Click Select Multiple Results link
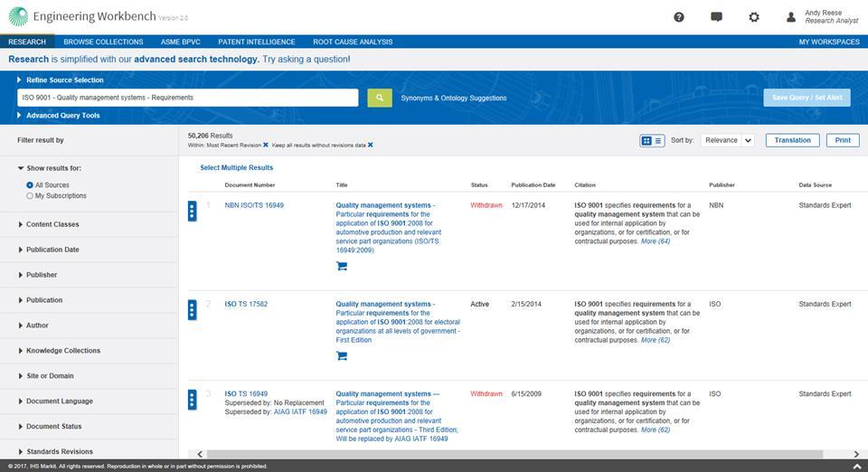The width and height of the screenshot is (868, 472). tap(236, 167)
